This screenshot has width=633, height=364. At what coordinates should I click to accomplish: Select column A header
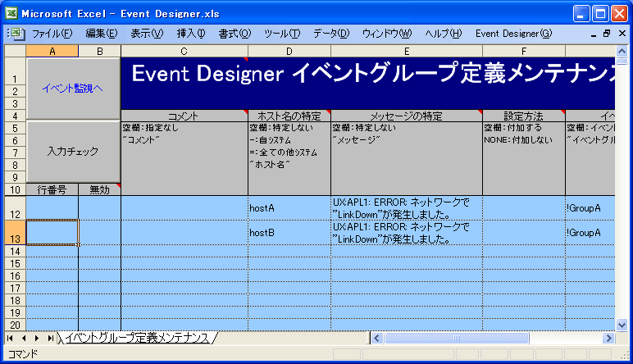point(52,52)
